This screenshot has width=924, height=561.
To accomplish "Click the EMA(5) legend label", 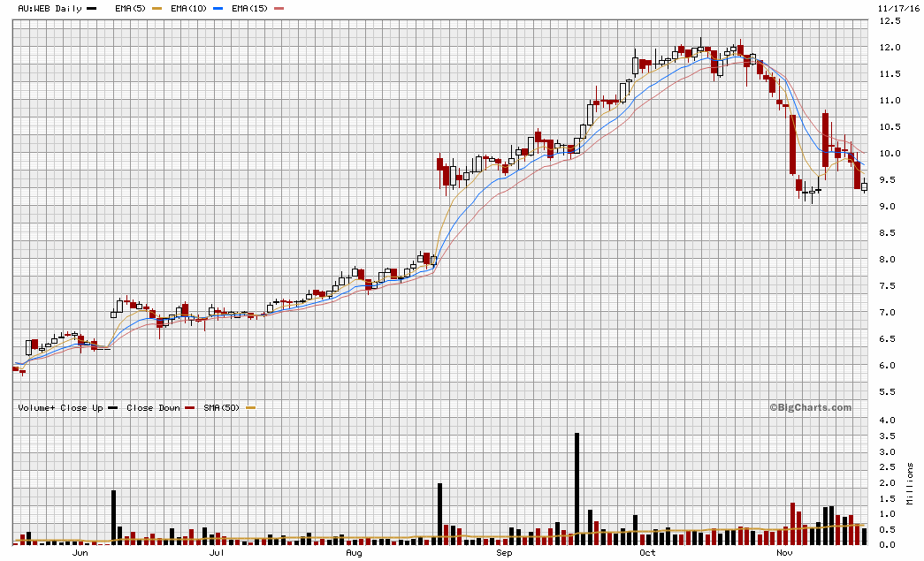I will 130,8.
